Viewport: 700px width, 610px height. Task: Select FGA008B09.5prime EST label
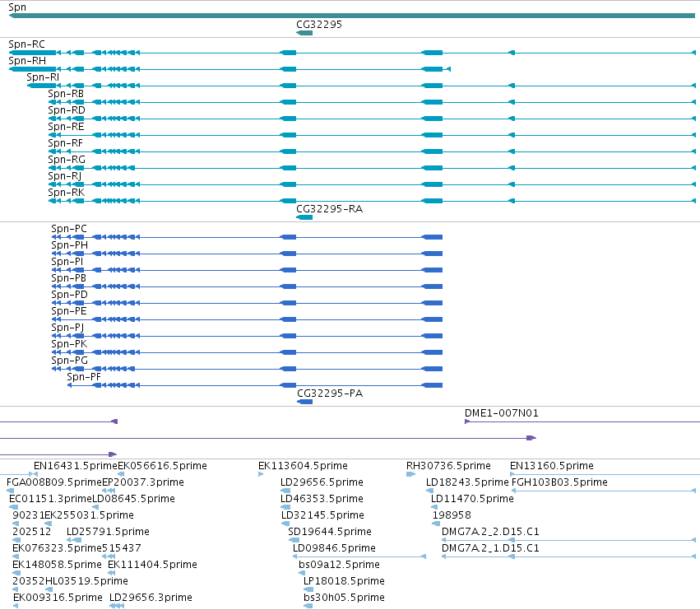[x=54, y=482]
